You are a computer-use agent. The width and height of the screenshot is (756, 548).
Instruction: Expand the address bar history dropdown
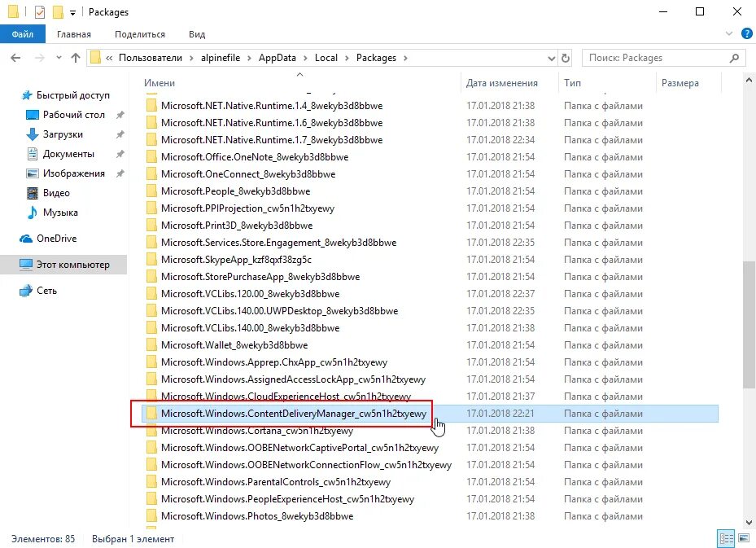pos(552,58)
